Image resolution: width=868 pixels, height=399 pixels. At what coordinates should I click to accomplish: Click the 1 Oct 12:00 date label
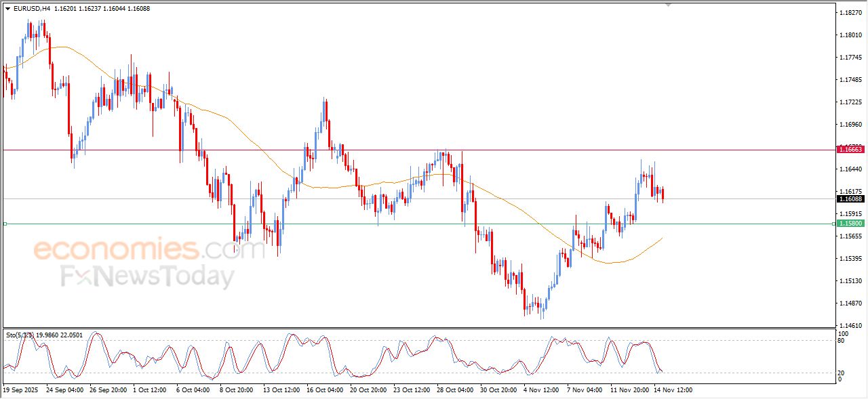pyautogui.click(x=150, y=390)
